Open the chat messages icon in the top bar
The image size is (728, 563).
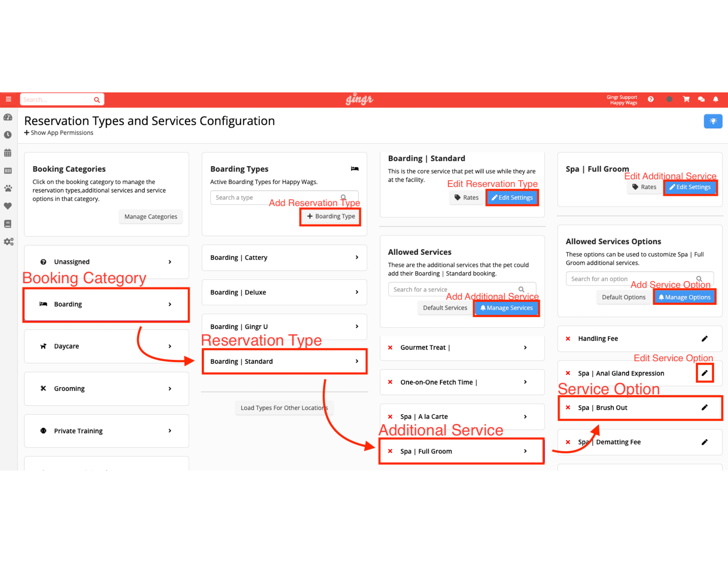(701, 99)
